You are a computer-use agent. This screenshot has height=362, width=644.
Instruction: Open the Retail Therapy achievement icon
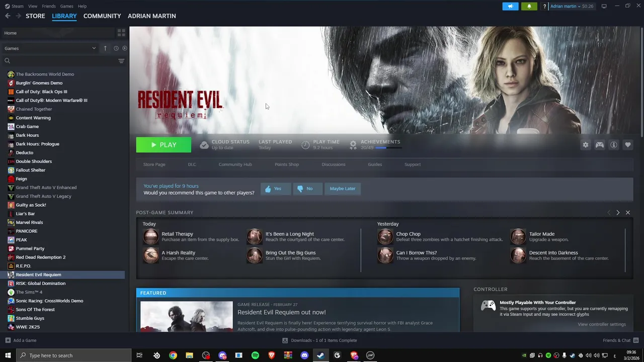pos(150,236)
